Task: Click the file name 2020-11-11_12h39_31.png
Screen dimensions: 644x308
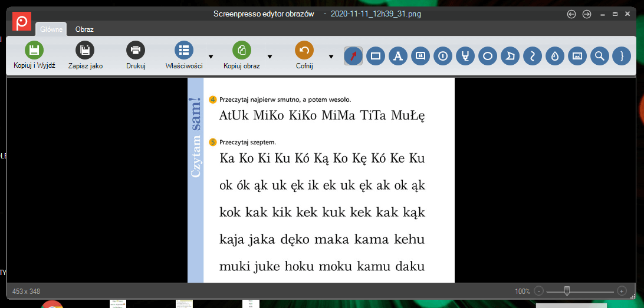Action: click(x=376, y=14)
